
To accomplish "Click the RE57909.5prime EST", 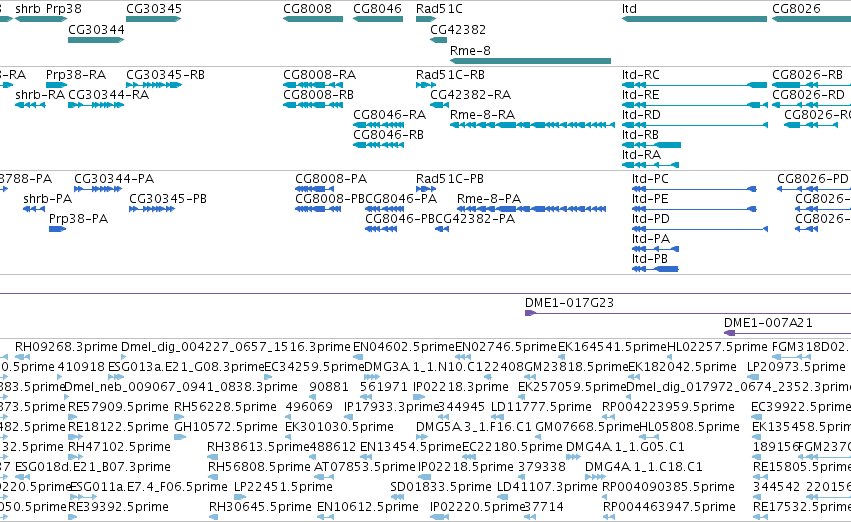I will point(73,417).
